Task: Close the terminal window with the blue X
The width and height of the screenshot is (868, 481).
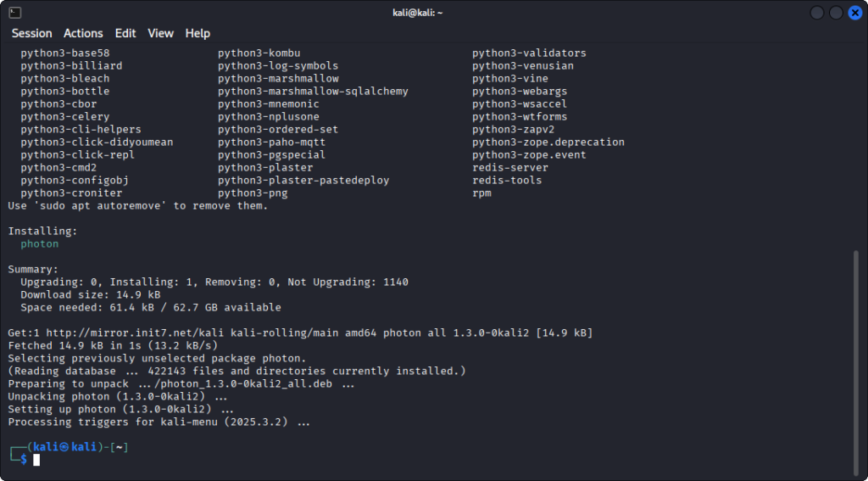Action: (x=854, y=13)
